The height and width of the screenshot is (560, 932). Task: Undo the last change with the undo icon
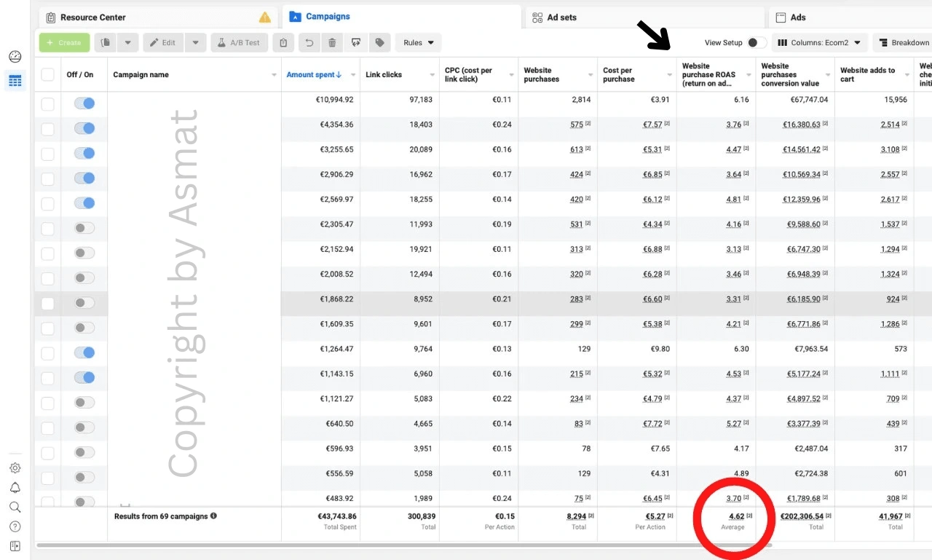309,43
